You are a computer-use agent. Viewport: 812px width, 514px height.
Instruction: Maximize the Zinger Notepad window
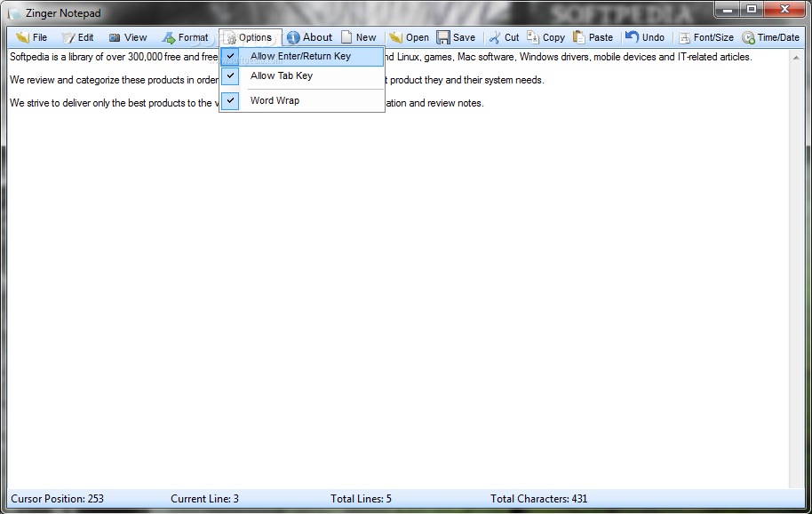752,9
